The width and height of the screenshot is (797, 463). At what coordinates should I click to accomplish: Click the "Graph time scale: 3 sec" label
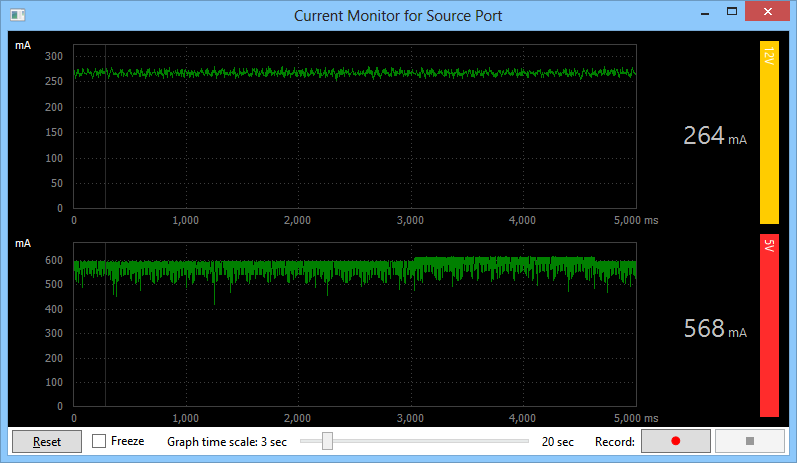pos(226,441)
